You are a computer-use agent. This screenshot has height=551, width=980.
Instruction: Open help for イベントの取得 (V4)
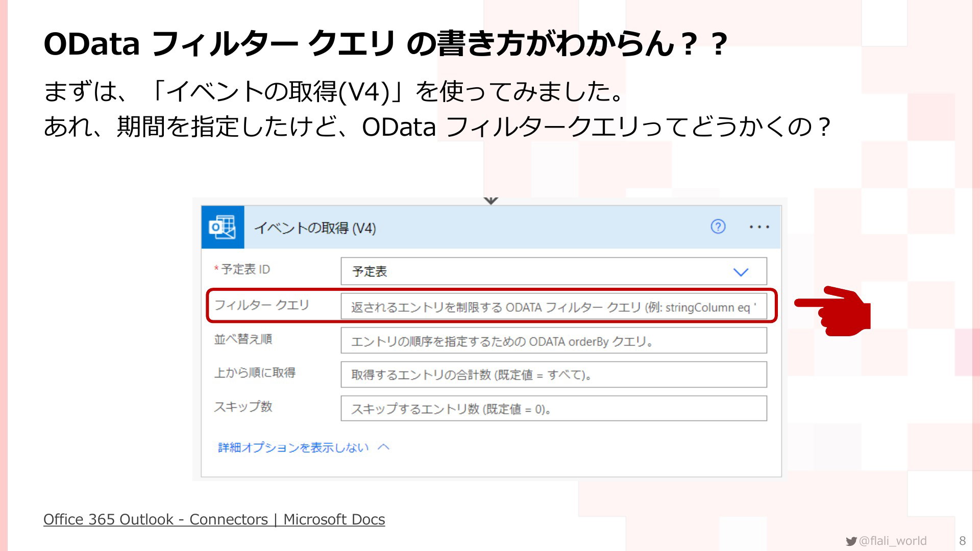point(718,227)
